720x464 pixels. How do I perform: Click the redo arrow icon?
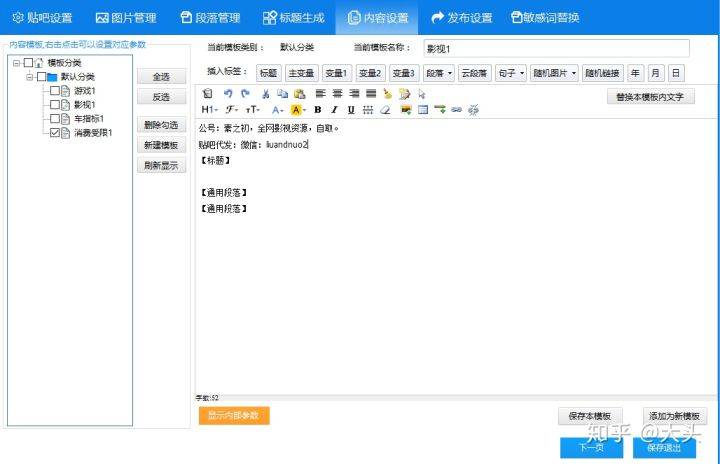point(245,94)
